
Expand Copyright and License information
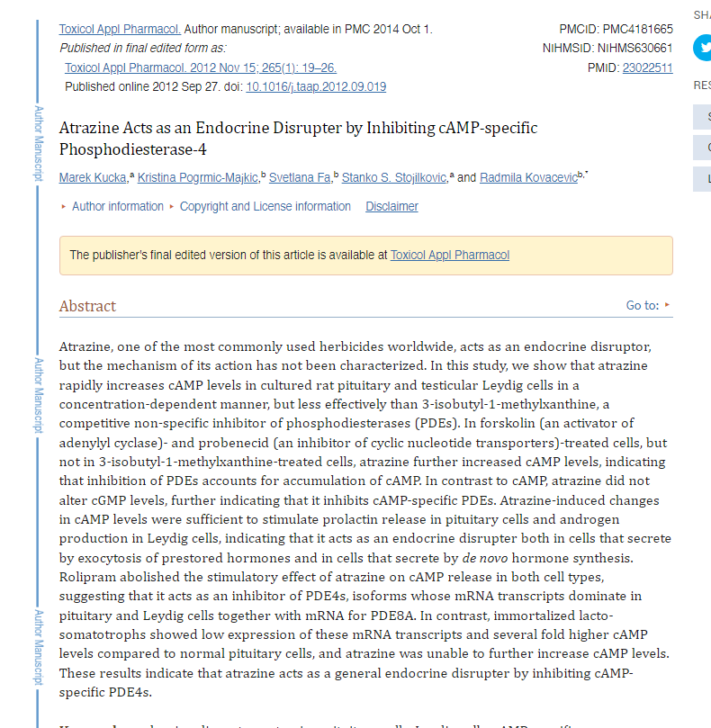click(x=265, y=206)
